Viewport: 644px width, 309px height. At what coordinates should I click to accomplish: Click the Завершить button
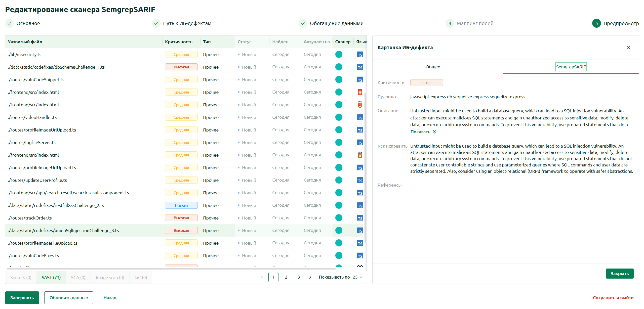(x=22, y=298)
